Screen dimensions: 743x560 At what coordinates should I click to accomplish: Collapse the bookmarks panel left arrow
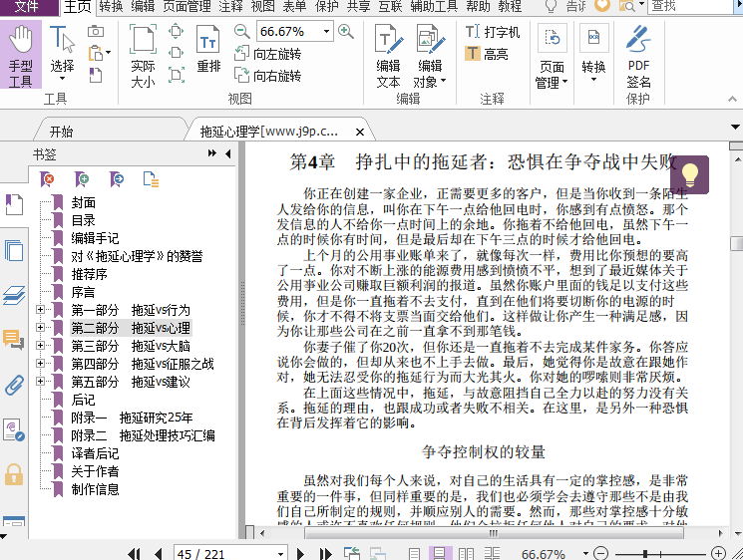tap(228, 153)
